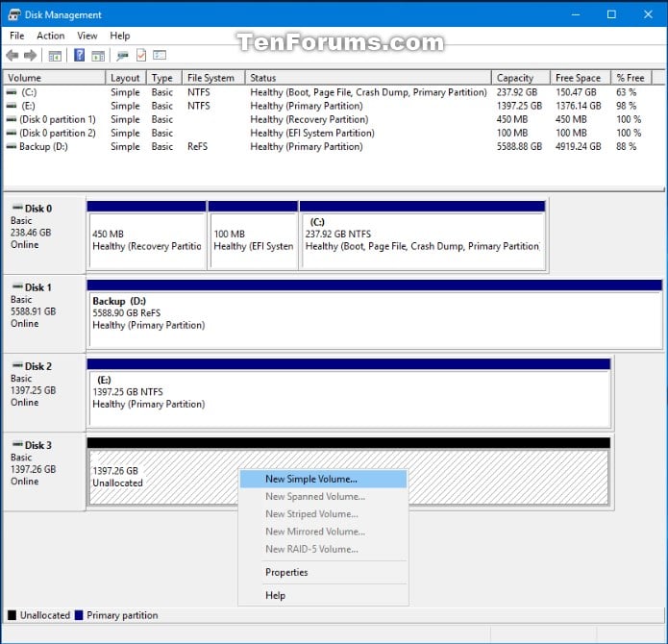668x644 pixels.
Task: Open the Help menu in menu bar
Action: tap(120, 36)
